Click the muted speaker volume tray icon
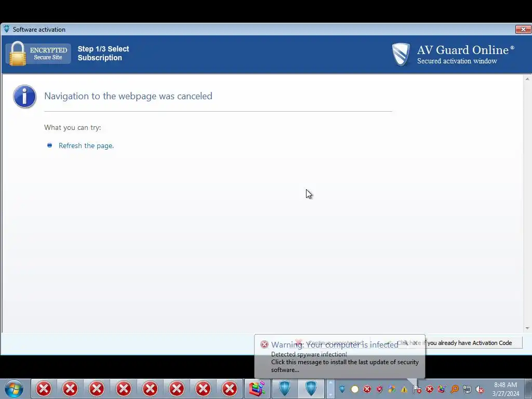 click(480, 390)
